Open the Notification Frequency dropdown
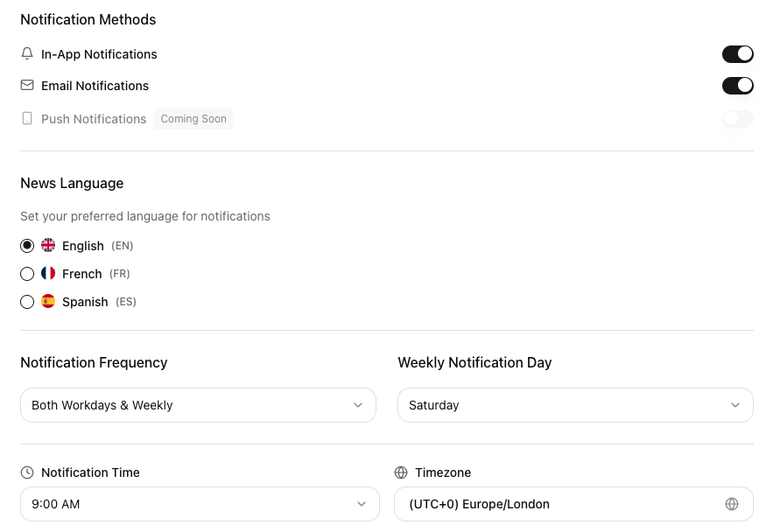This screenshot has height=532, width=773. pos(198,405)
